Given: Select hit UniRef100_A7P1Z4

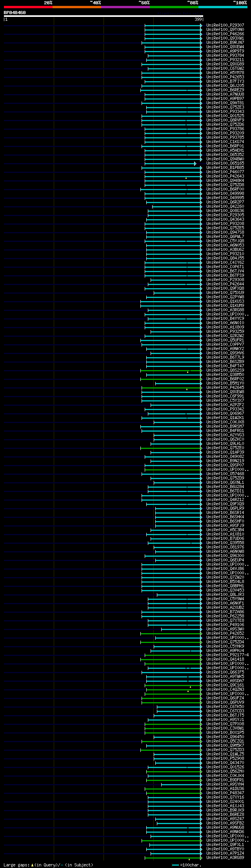Looking at the screenshot, I should tap(225, 853).
